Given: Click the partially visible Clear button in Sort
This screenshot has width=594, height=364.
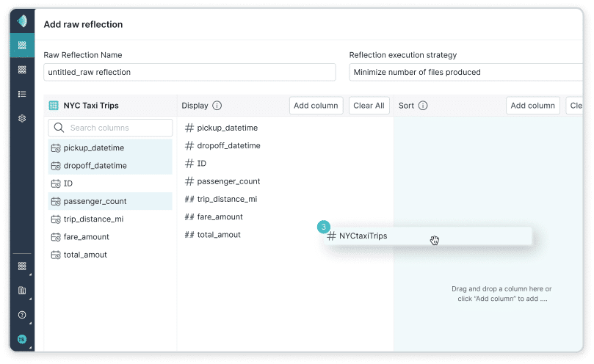Looking at the screenshot, I should tap(575, 106).
